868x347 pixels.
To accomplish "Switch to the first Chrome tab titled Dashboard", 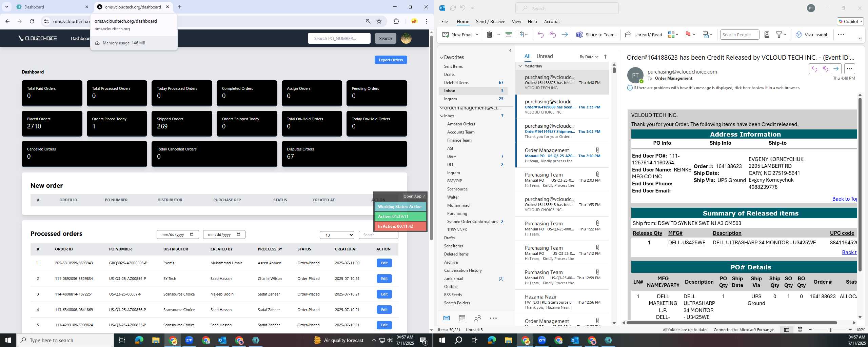I will tap(51, 7).
